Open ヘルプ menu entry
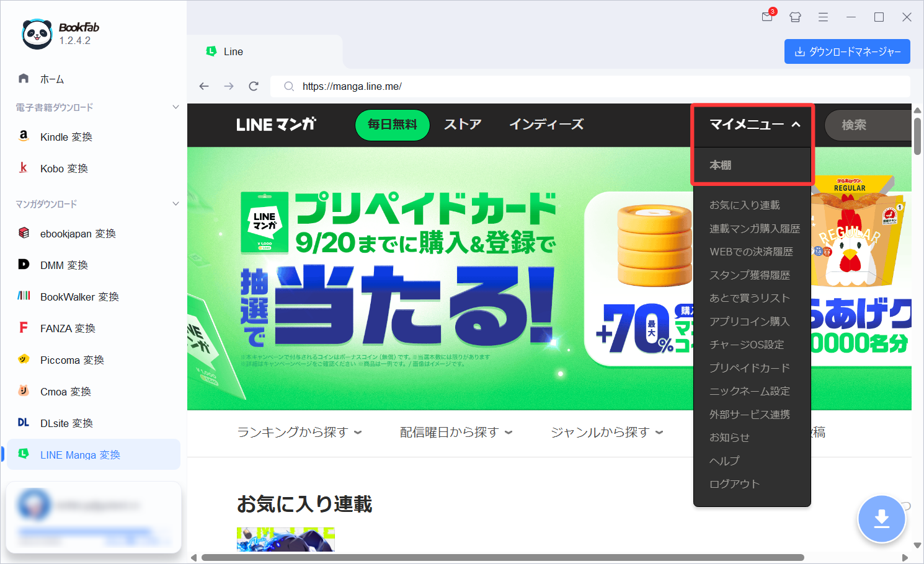 click(x=724, y=461)
